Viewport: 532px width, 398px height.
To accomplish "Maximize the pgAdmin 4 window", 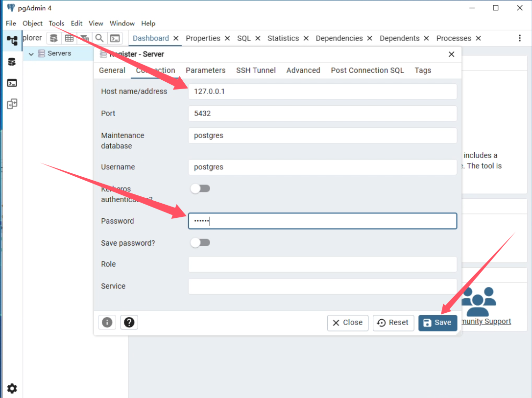I will [x=496, y=8].
